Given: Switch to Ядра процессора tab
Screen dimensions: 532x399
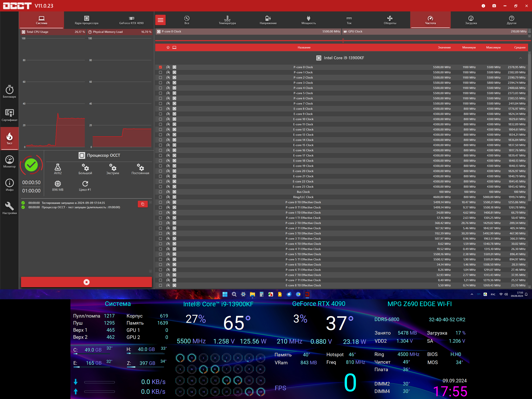Looking at the screenshot, I should click(x=86, y=20).
